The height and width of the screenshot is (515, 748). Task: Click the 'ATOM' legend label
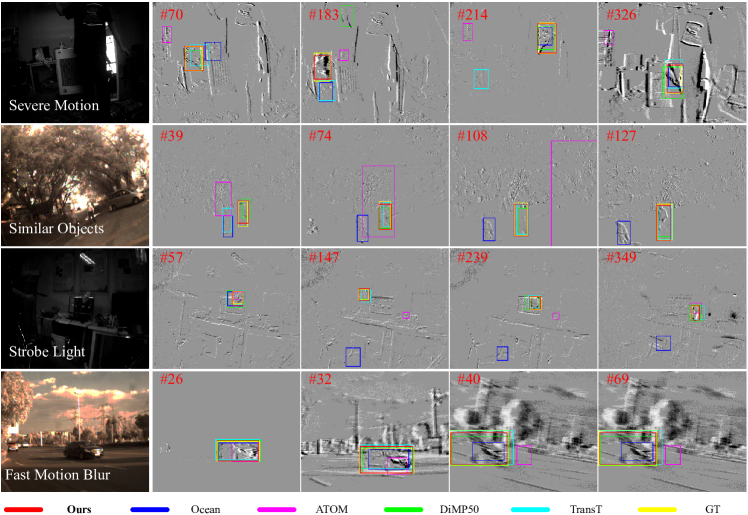(x=332, y=509)
